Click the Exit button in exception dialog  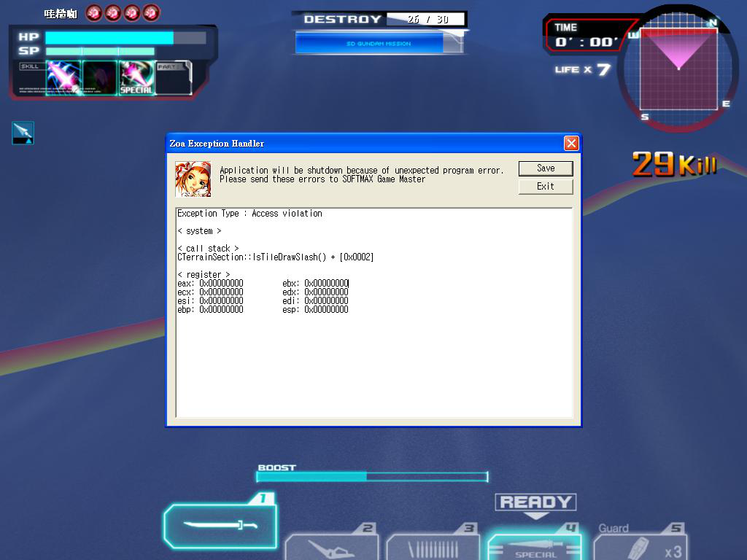click(x=546, y=187)
